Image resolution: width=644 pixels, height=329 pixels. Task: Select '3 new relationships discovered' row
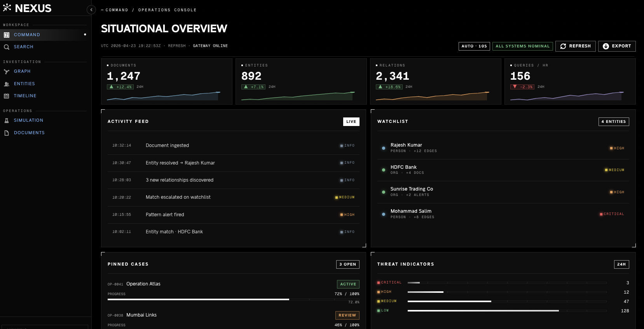(233, 180)
